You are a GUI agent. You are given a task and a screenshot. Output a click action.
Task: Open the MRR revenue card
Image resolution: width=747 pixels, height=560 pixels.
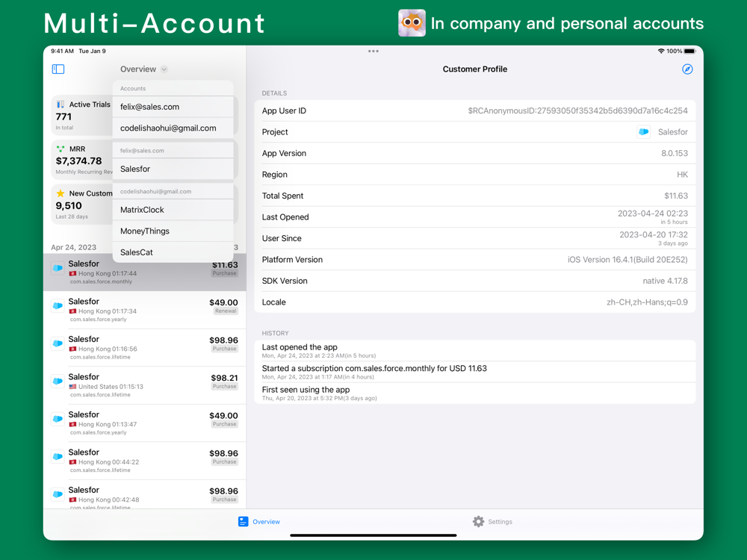pyautogui.click(x=82, y=160)
